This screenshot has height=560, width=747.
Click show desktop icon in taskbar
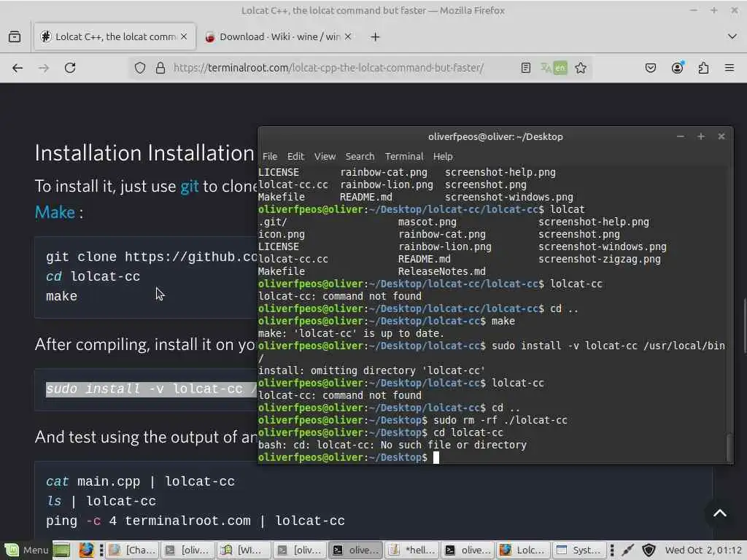[x=61, y=550]
